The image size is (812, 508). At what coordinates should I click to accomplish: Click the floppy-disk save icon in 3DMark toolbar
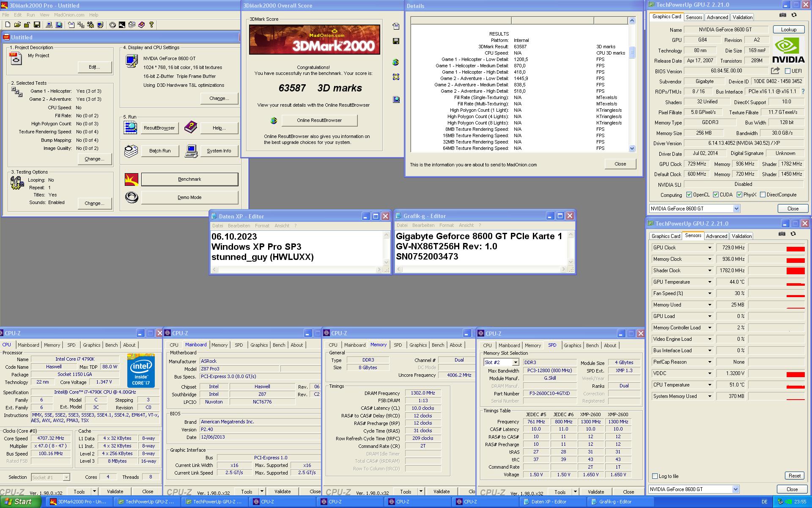coord(37,25)
